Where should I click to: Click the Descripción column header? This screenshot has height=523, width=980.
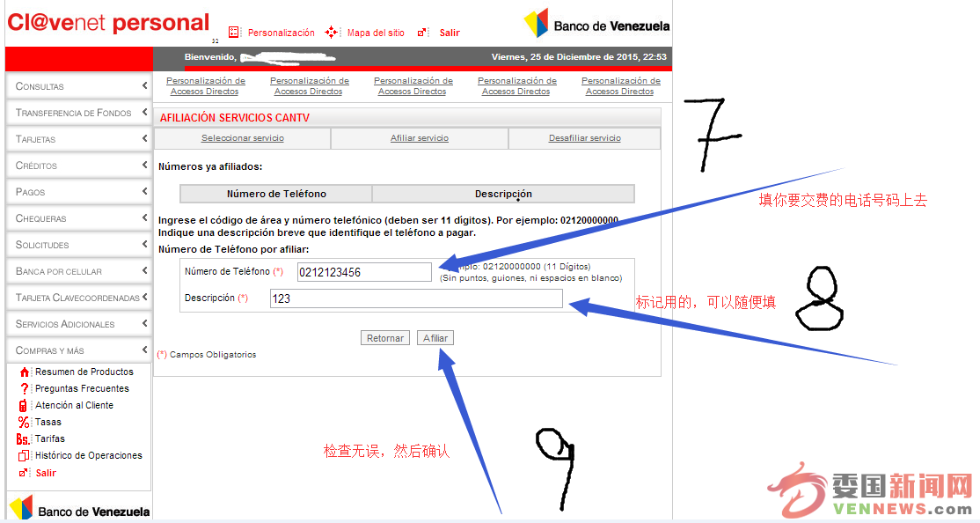click(503, 194)
